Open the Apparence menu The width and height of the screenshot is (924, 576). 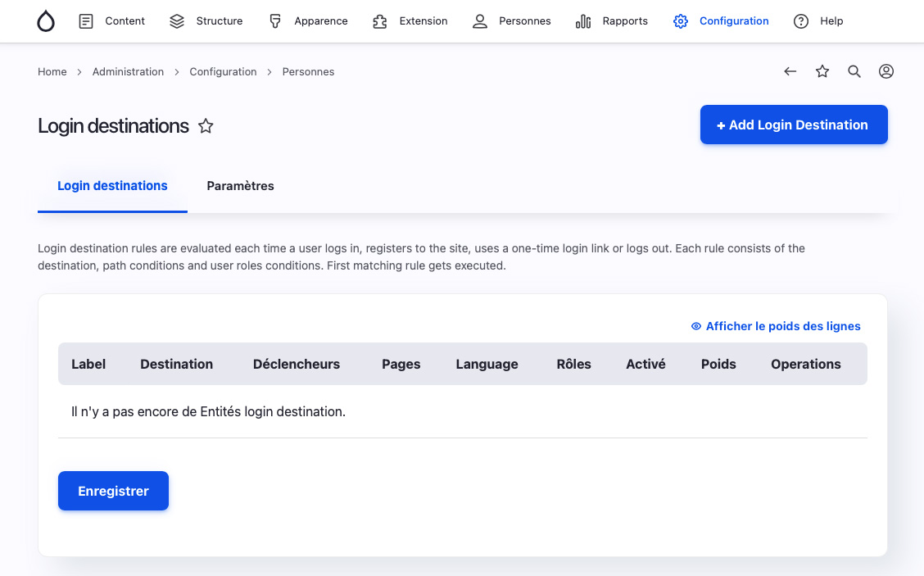point(308,21)
